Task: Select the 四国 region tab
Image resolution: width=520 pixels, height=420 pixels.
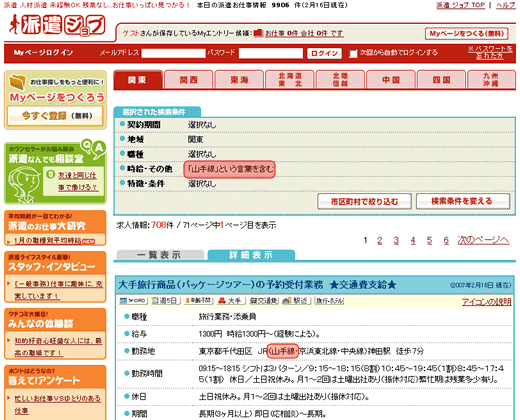Action: (441, 80)
